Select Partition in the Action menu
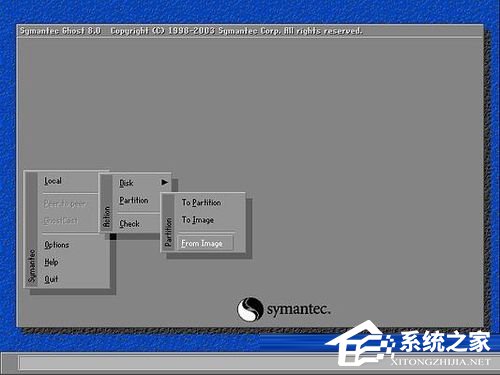500x375 pixels. pos(133,200)
